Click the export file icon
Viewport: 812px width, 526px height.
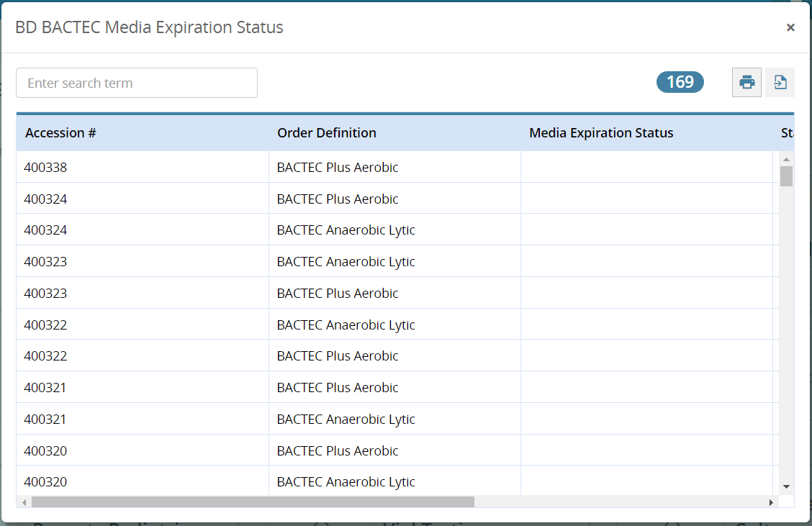click(780, 82)
